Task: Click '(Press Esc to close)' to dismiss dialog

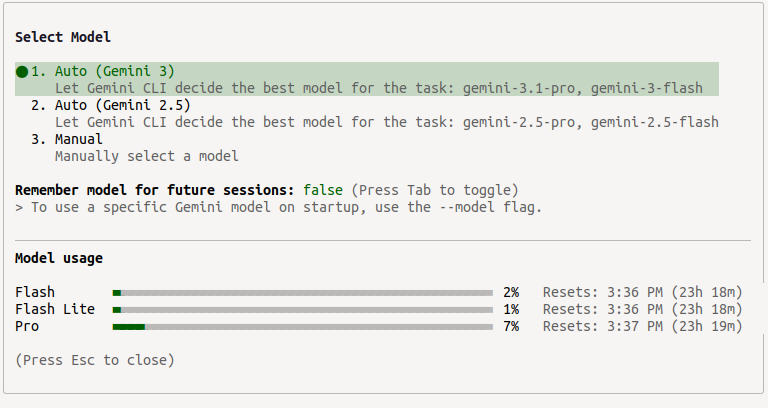Action: [95, 360]
